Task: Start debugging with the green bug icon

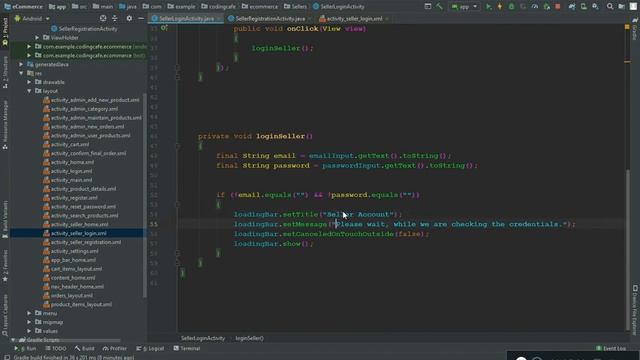Action: point(511,7)
